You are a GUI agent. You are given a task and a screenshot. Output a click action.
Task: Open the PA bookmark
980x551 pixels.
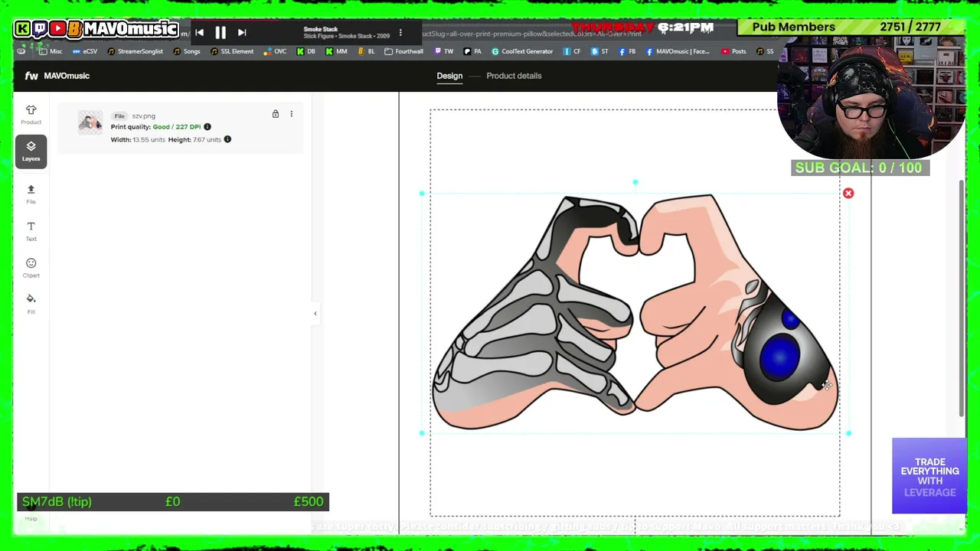472,51
